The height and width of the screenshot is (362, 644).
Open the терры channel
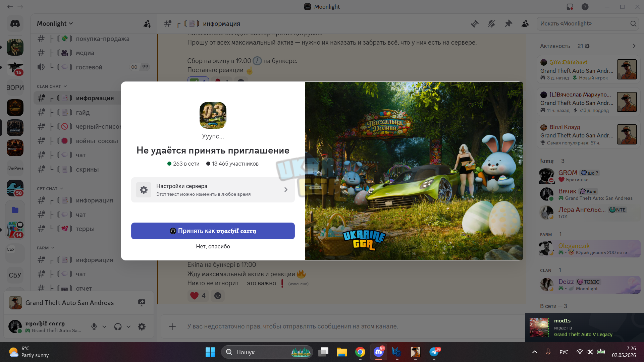[93, 229]
